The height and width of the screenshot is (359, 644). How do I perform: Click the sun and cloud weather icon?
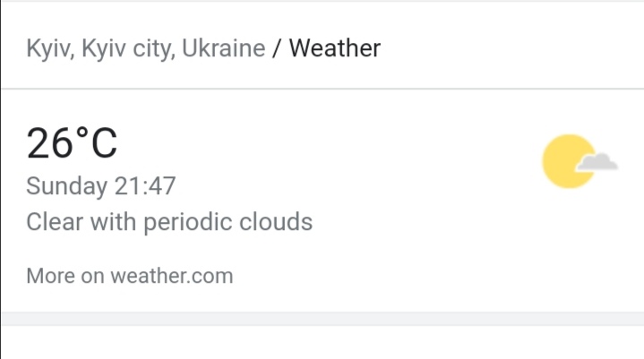[580, 161]
